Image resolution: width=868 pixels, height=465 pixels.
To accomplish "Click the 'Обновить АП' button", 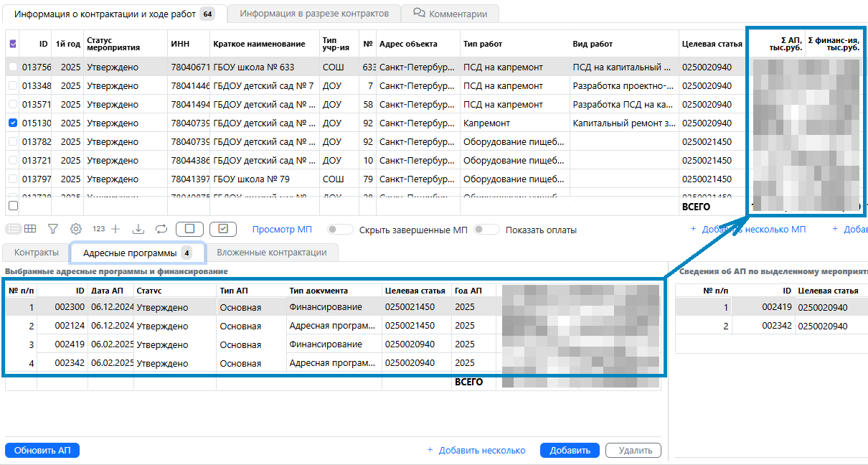I will coord(42,451).
